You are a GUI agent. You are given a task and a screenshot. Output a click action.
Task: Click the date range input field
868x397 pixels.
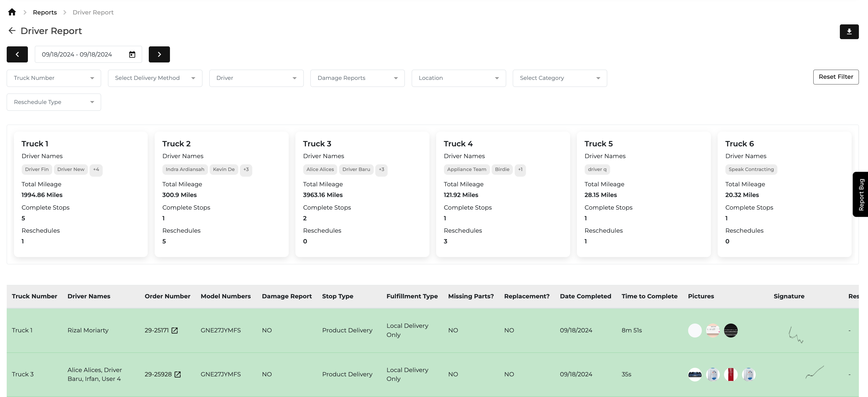point(81,55)
